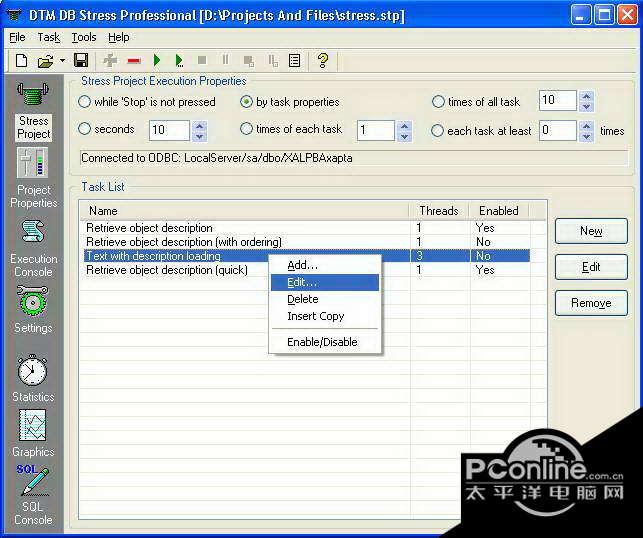This screenshot has width=643, height=538.
Task: Open the Tools menu
Action: pyautogui.click(x=84, y=37)
